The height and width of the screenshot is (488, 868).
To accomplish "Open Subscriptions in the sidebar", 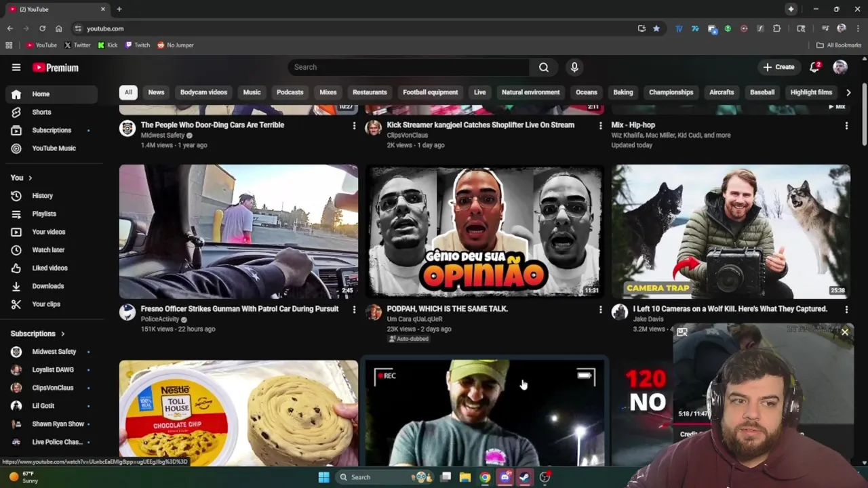I will (x=52, y=130).
